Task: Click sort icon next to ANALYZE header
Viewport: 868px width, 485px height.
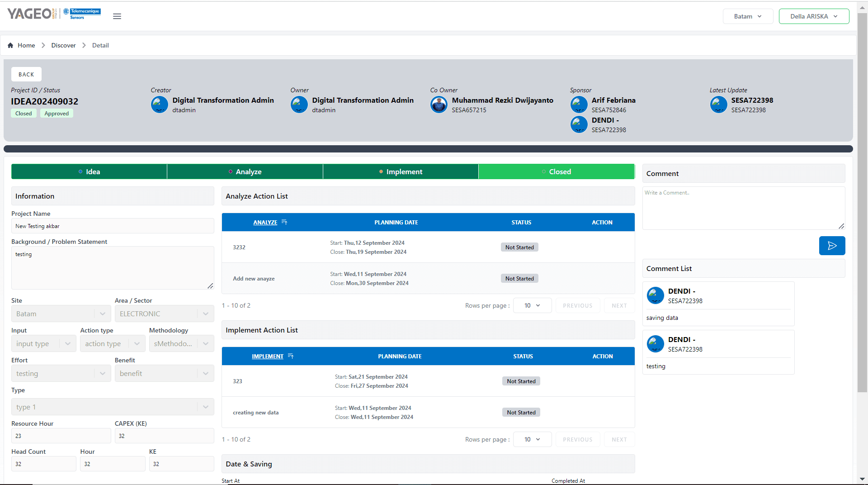Action: click(284, 222)
